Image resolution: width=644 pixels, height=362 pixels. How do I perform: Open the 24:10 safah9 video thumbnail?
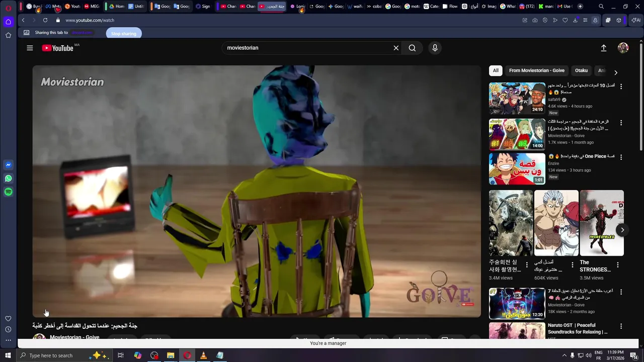click(517, 98)
